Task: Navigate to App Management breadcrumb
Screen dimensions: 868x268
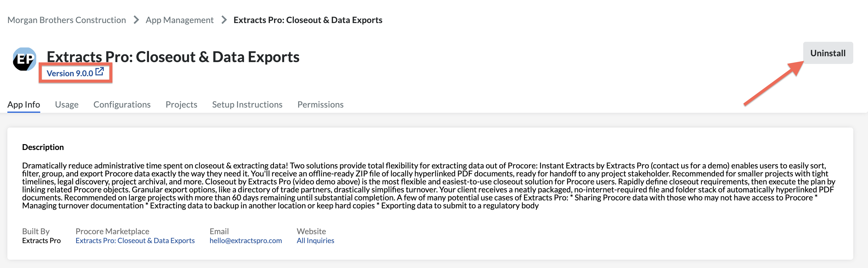Action: click(x=180, y=20)
